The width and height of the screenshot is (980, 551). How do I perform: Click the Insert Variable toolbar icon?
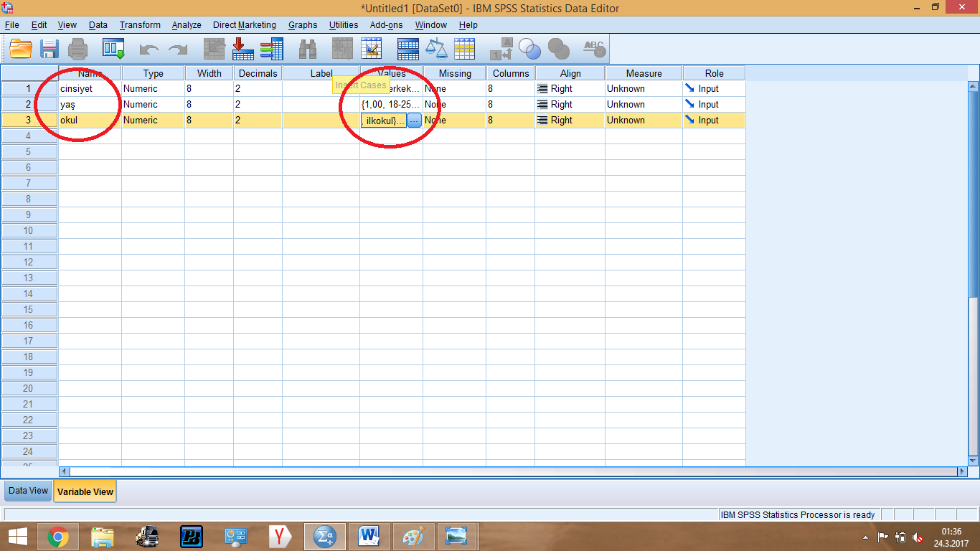point(371,49)
